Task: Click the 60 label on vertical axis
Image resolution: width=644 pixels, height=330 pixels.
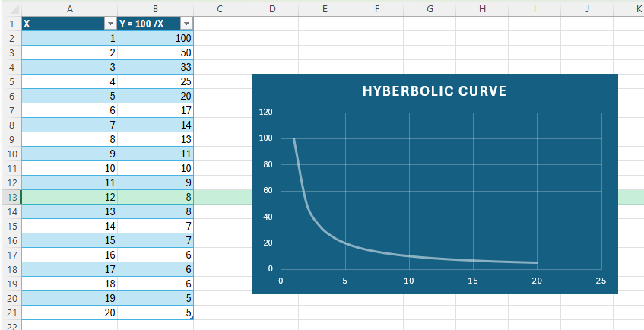Action: click(x=268, y=191)
